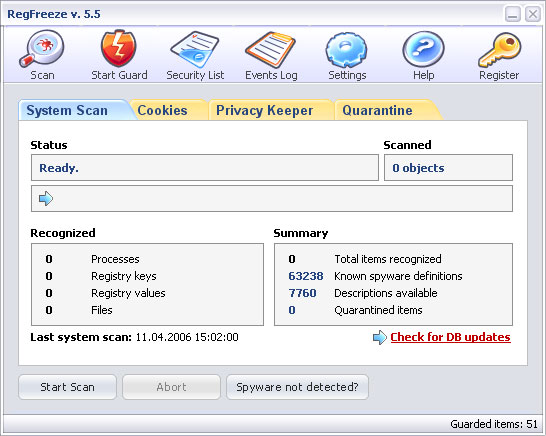Click the Ready. status field
Viewport: 546px width, 436px height.
point(205,168)
